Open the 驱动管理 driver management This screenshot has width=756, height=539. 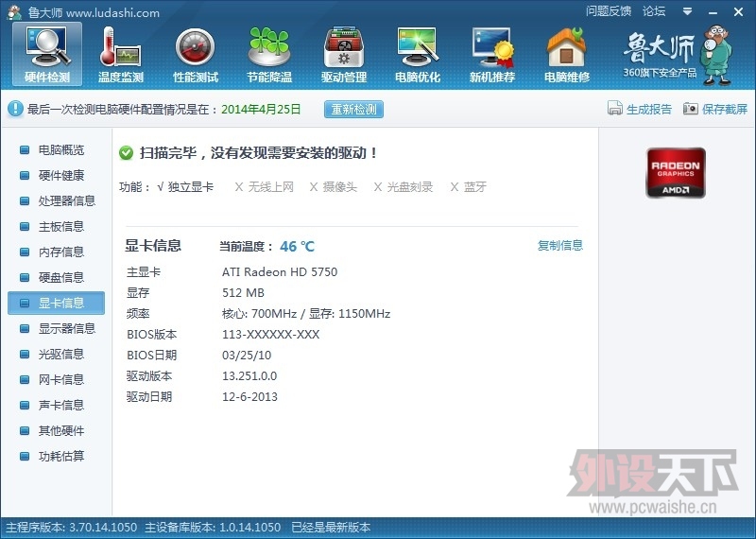click(x=344, y=54)
